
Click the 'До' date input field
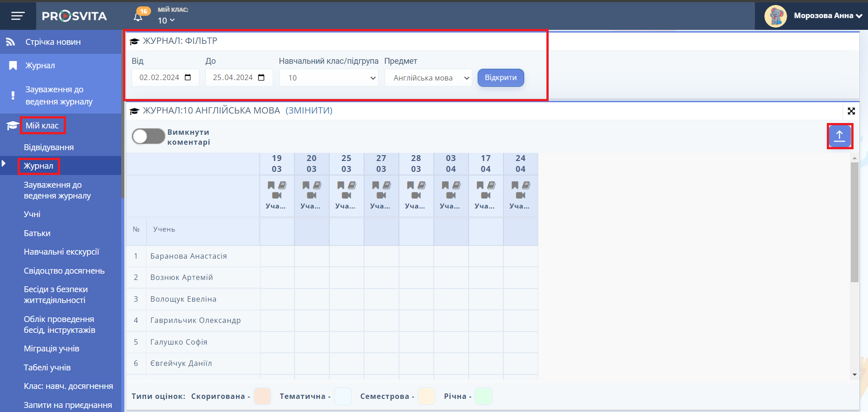(x=232, y=77)
